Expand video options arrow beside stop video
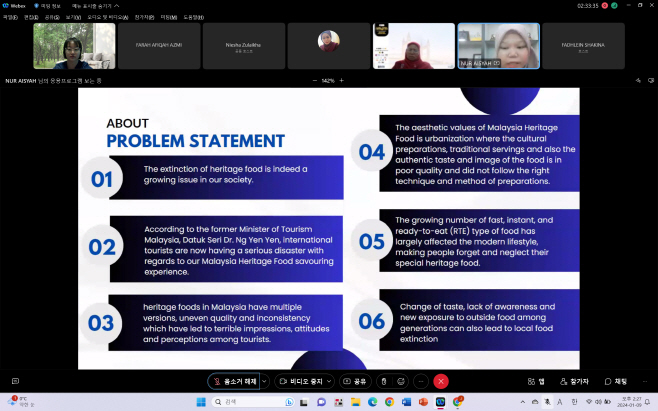 (x=329, y=381)
